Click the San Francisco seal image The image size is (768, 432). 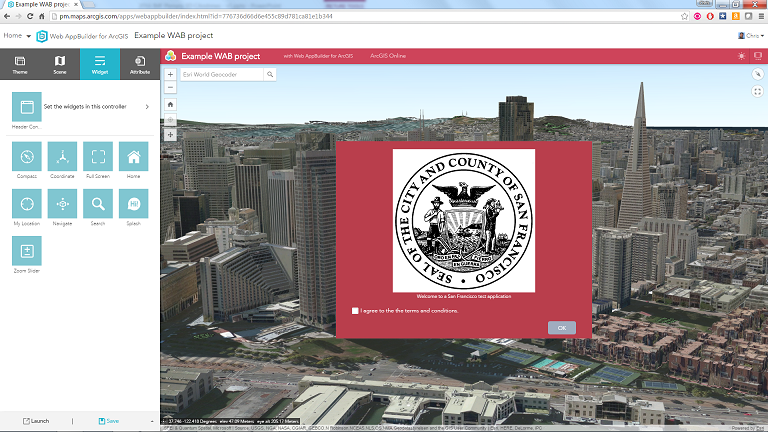click(x=464, y=220)
